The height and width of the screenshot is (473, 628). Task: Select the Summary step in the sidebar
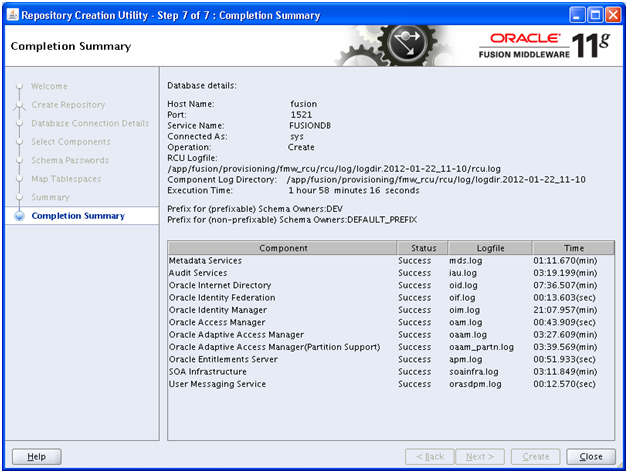pos(50,197)
